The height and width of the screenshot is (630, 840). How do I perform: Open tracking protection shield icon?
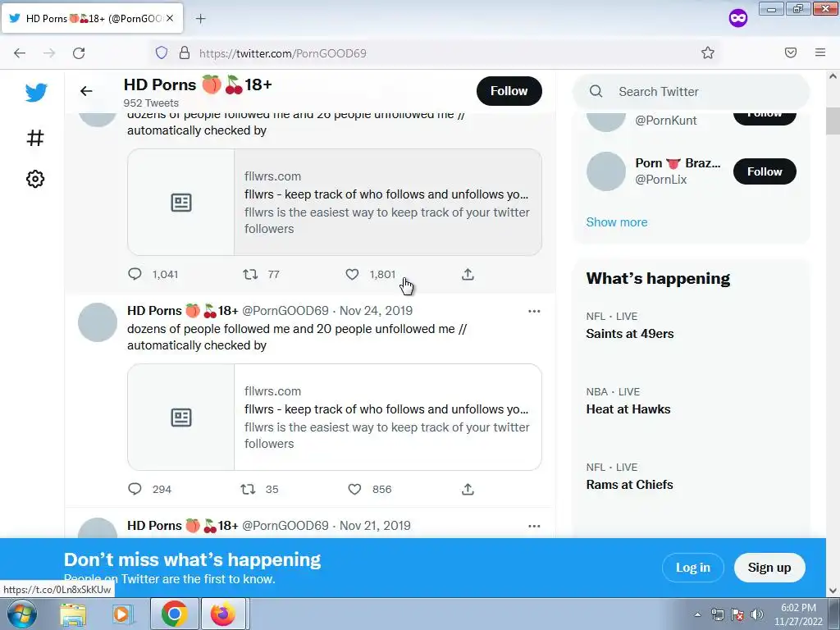point(162,52)
